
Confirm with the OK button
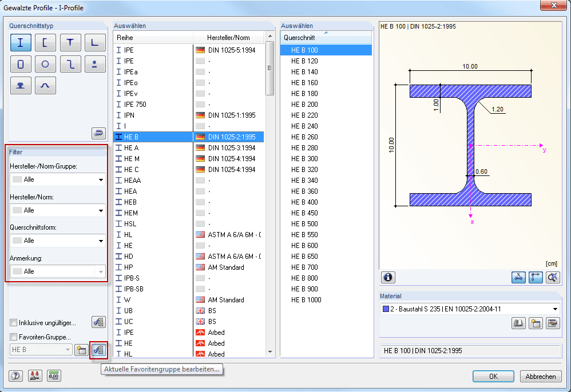tap(493, 377)
